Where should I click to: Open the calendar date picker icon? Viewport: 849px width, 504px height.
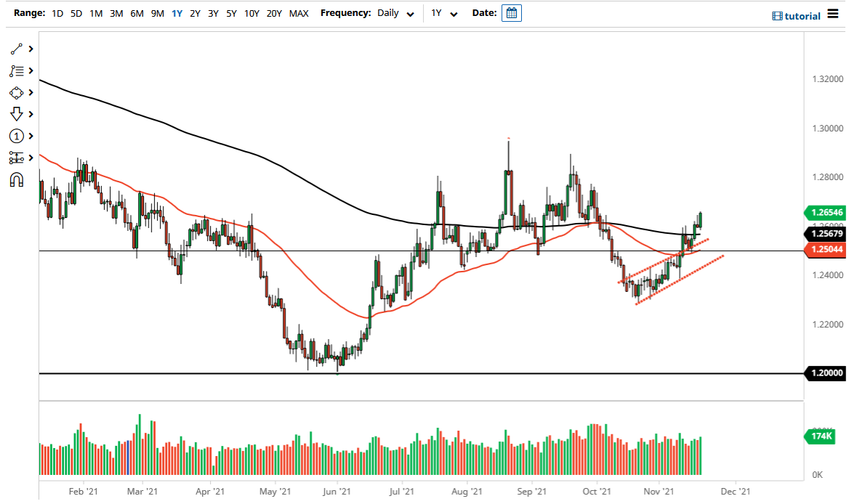[511, 12]
